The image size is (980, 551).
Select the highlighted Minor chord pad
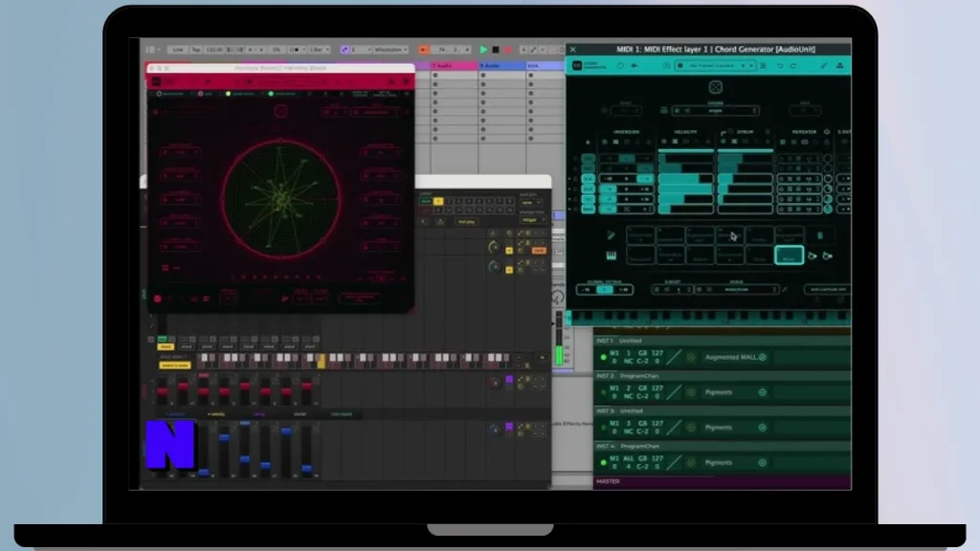tap(789, 255)
